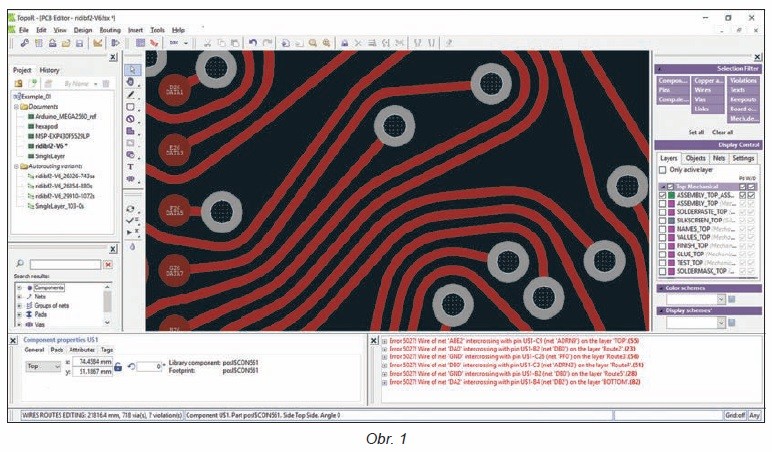Select the arrow pointer tool
The height and width of the screenshot is (452, 772).
tap(131, 70)
